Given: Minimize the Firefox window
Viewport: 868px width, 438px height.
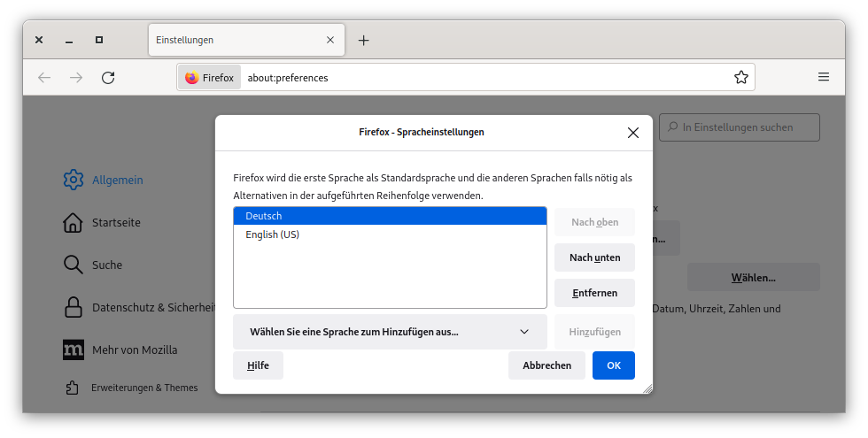Looking at the screenshot, I should (x=69, y=41).
